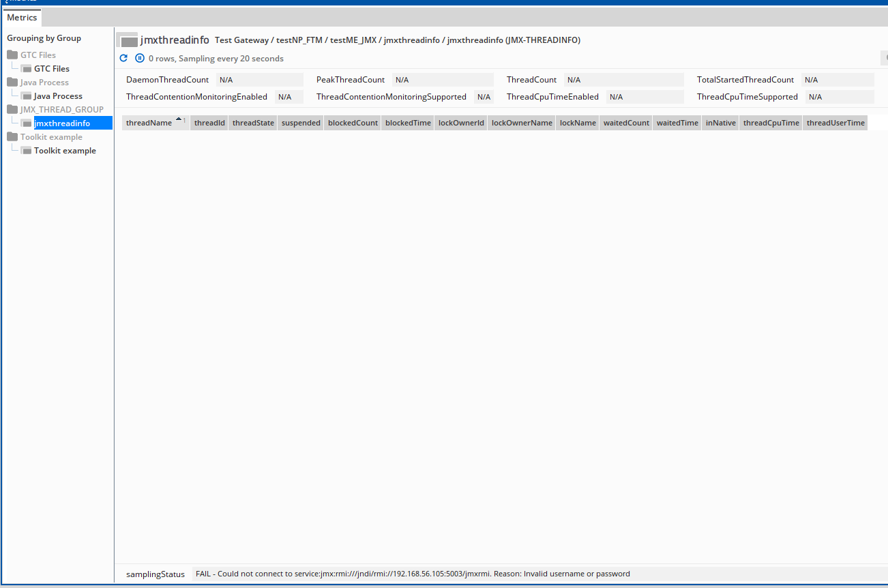Click the refresh sampling icon
This screenshot has width=888, height=588.
coord(123,59)
